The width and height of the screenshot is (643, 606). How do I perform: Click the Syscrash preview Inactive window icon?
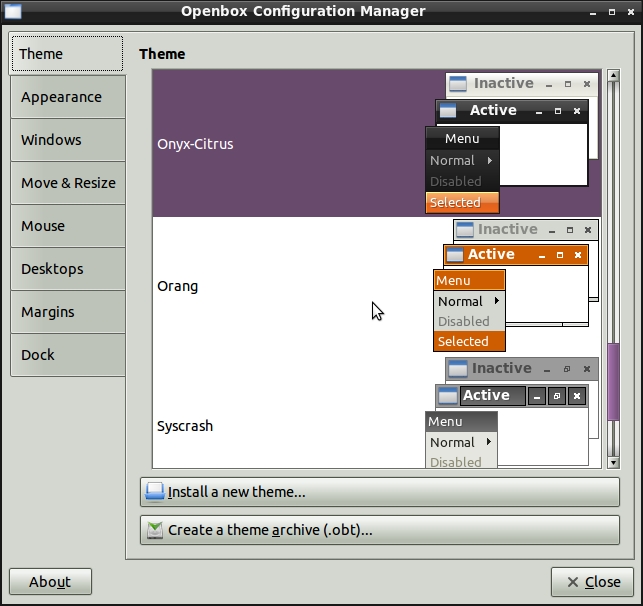tap(457, 369)
